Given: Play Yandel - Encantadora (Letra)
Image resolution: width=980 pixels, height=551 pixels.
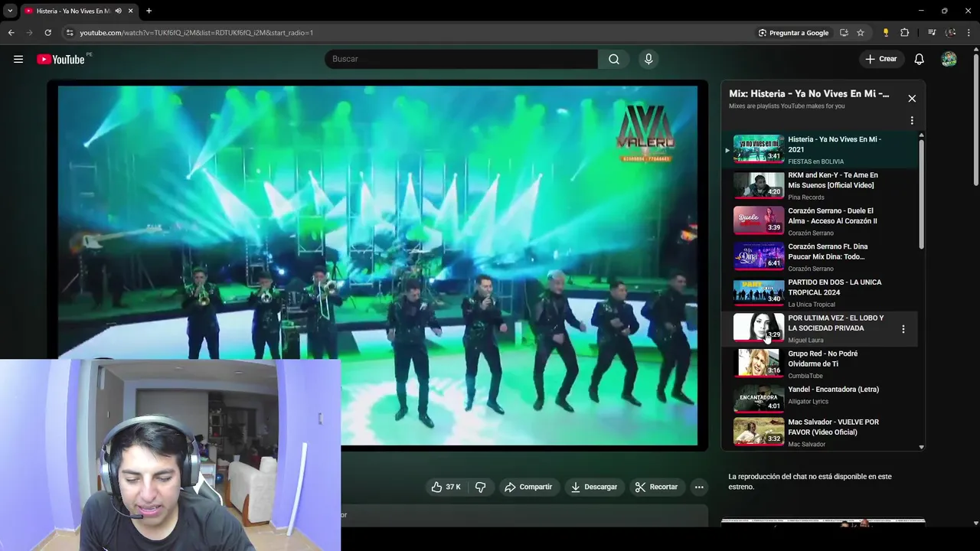Looking at the screenshot, I should (x=821, y=399).
